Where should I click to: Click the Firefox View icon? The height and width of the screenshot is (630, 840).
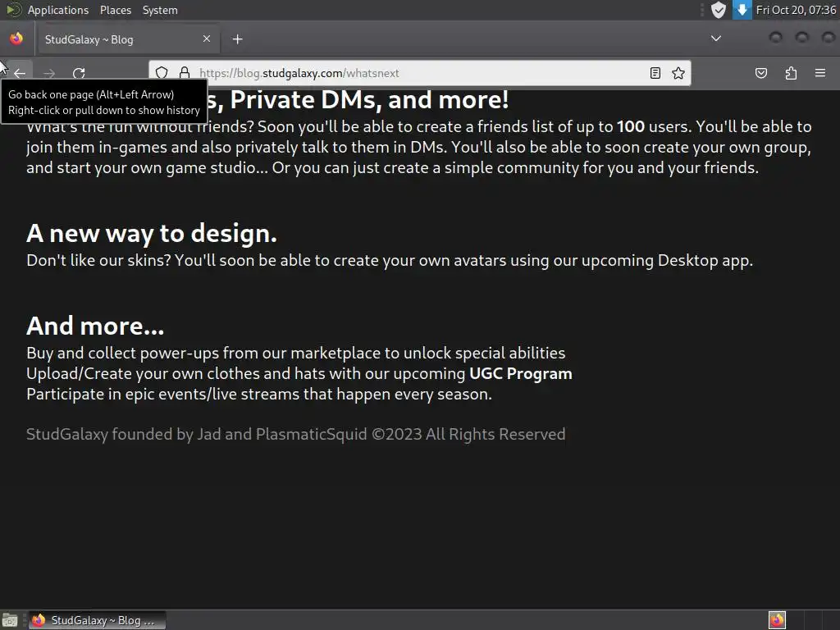pyautogui.click(x=16, y=39)
